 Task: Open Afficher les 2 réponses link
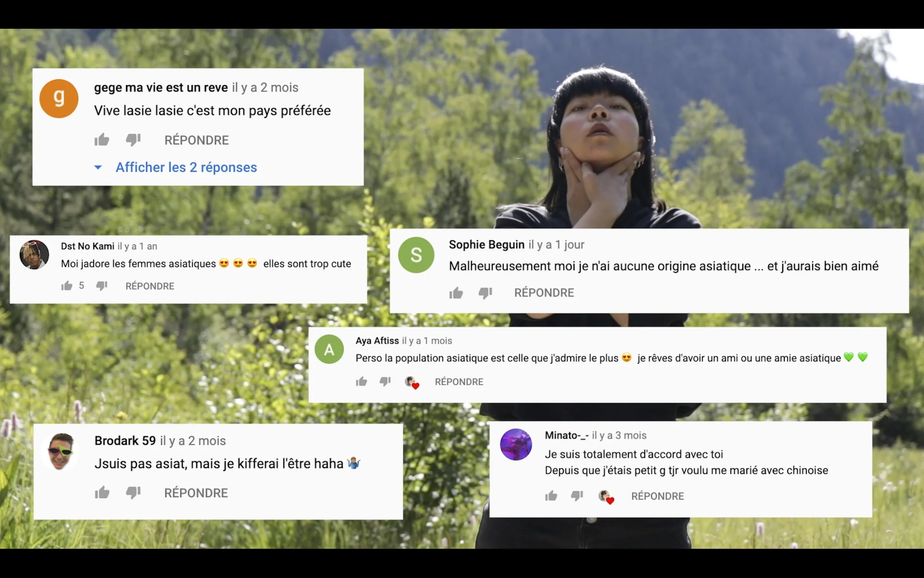click(186, 168)
